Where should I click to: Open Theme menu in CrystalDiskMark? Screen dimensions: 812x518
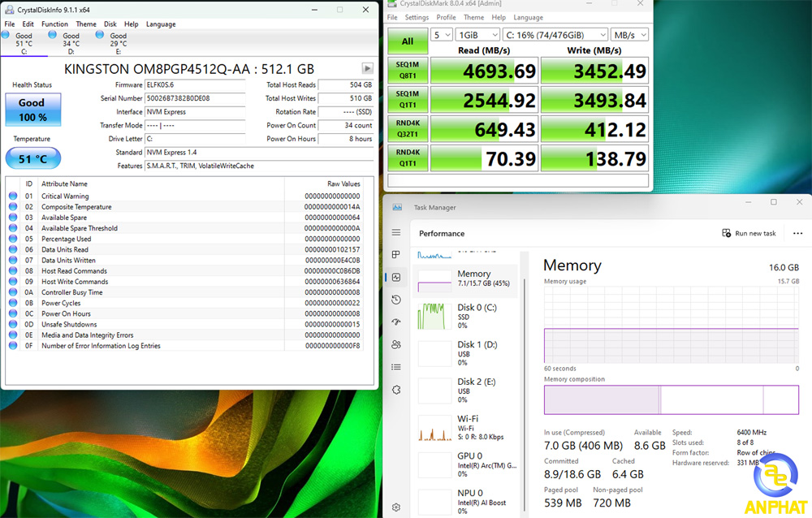click(x=474, y=17)
